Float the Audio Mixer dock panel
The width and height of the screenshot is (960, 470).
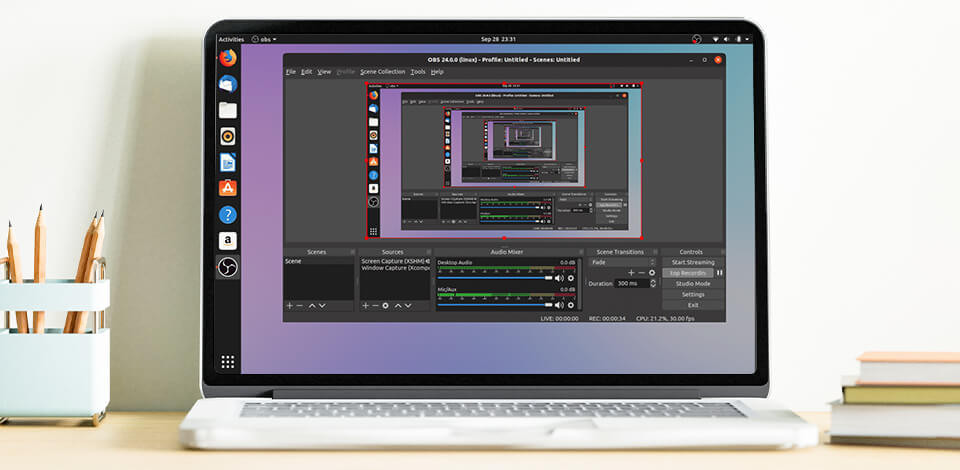pos(580,252)
